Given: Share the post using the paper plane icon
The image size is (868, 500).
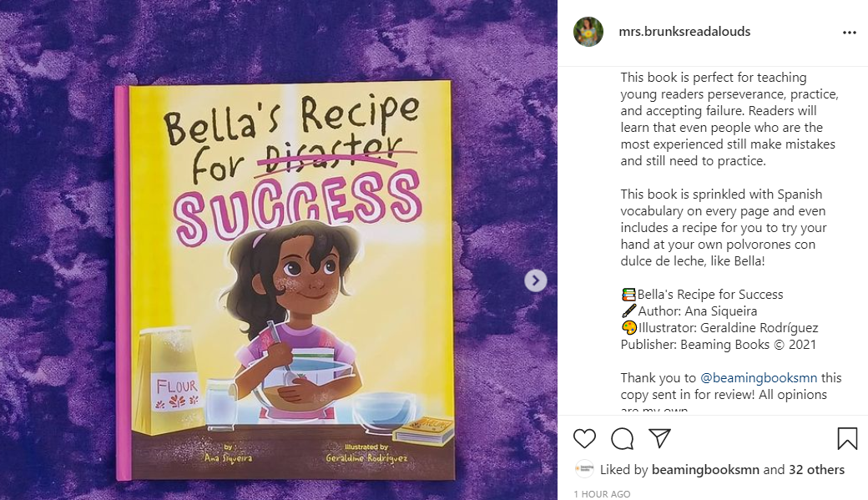Looking at the screenshot, I should point(659,438).
